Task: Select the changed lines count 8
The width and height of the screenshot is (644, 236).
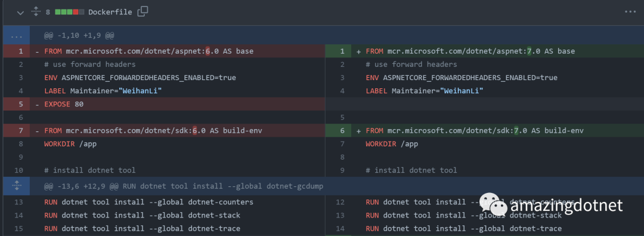Action: tap(48, 12)
